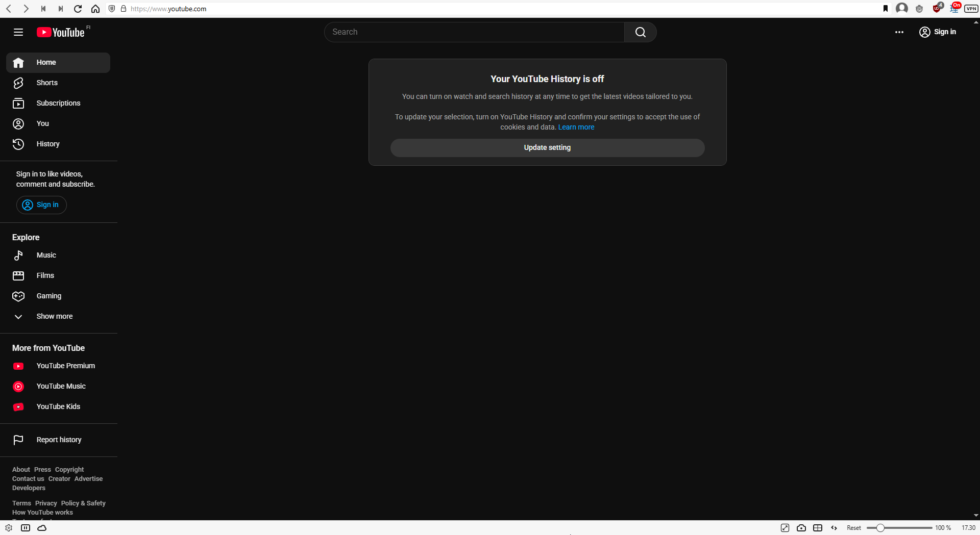Open Subscriptions in the sidebar
The image size is (980, 535).
[58, 104]
